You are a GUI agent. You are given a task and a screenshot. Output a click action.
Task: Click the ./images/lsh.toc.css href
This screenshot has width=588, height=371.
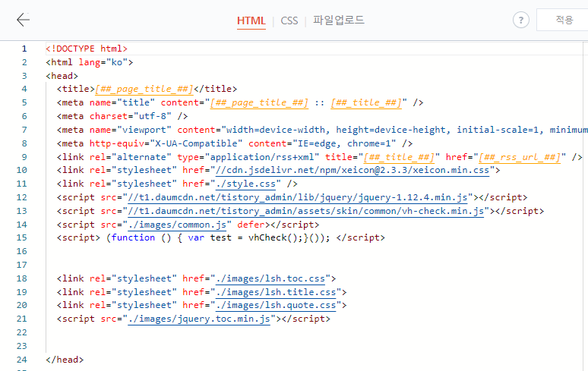[x=270, y=279]
